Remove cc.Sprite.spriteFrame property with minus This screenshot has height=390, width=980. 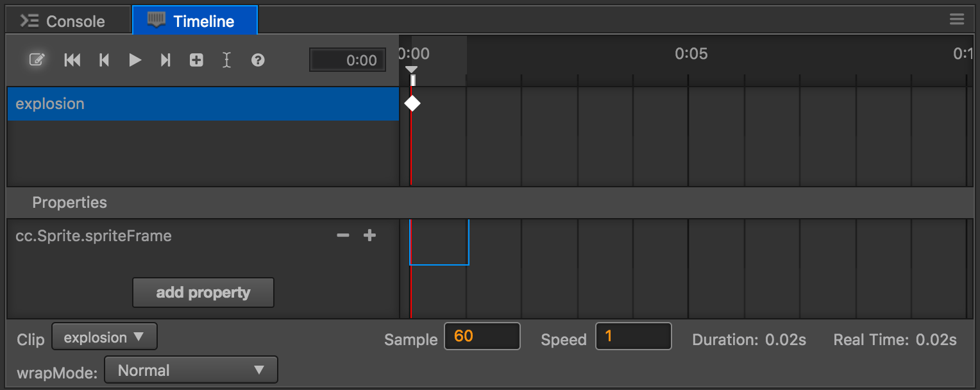[343, 235]
